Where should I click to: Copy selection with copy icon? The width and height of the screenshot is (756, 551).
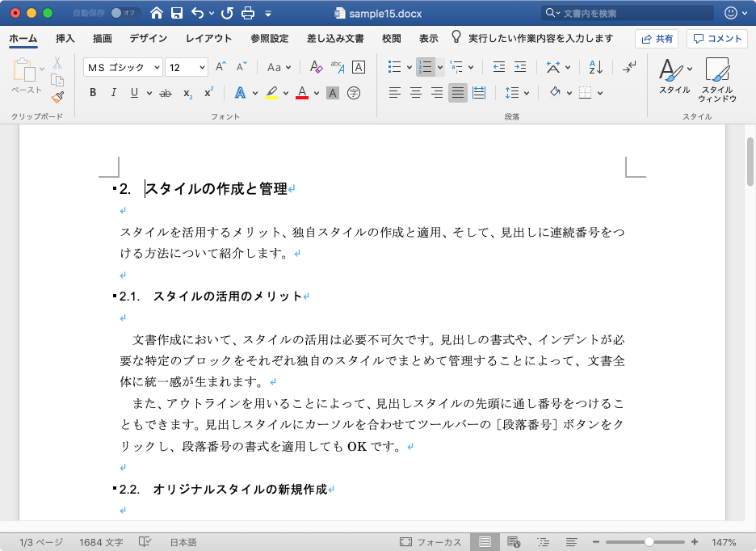pos(57,80)
